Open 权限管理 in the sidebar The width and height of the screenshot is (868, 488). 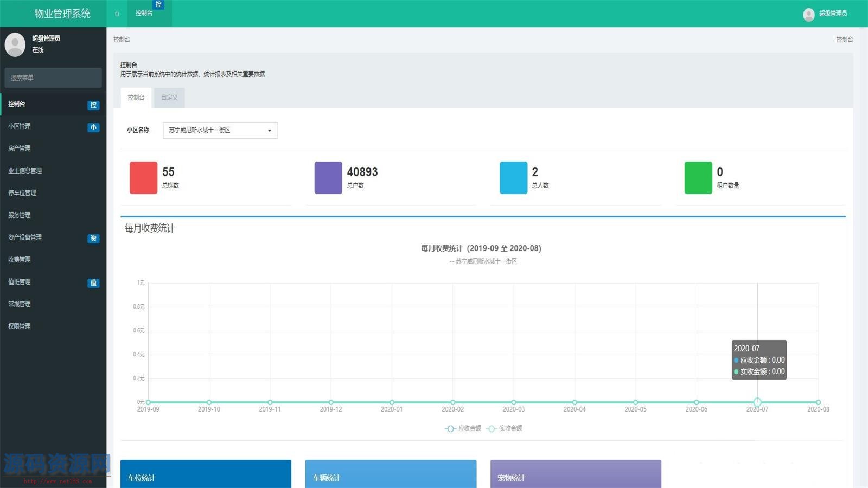click(53, 326)
